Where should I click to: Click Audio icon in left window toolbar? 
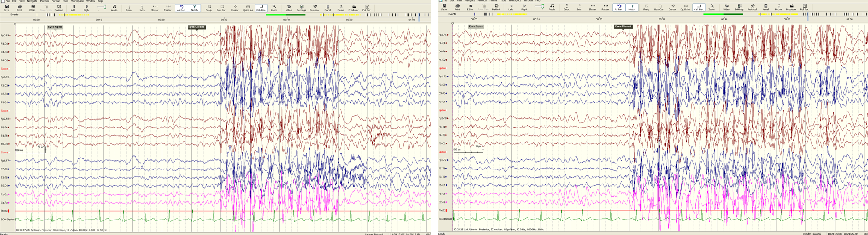tap(114, 8)
